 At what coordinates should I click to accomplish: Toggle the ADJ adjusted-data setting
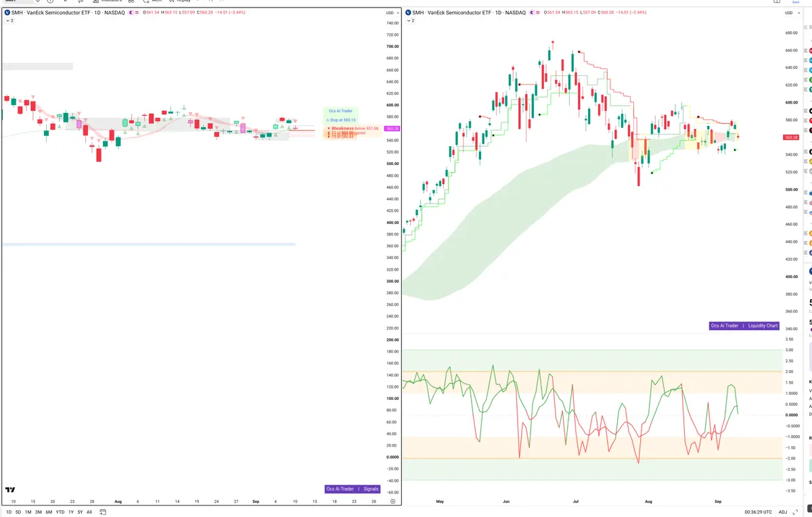click(783, 512)
